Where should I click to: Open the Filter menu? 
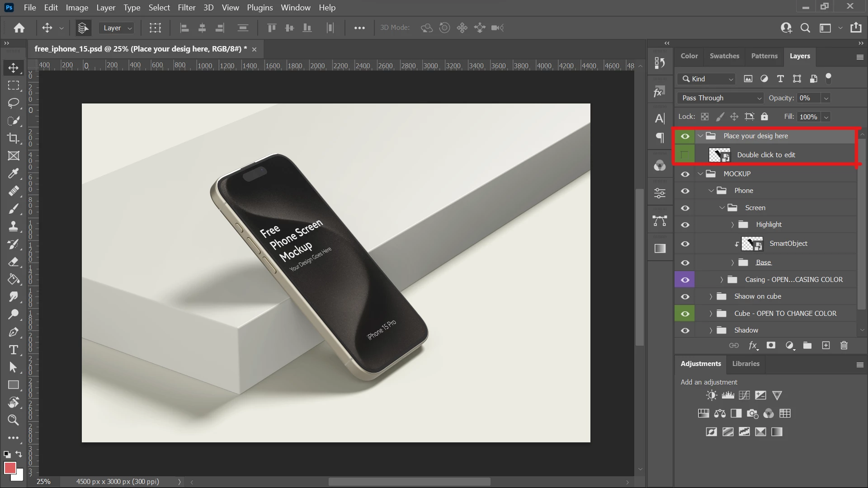tap(186, 8)
